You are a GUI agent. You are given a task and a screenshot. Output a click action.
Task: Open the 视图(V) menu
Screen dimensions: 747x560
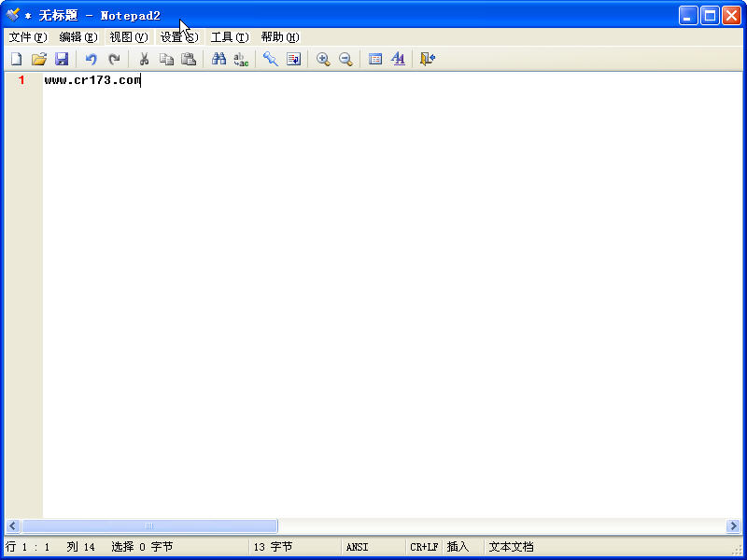tap(129, 37)
